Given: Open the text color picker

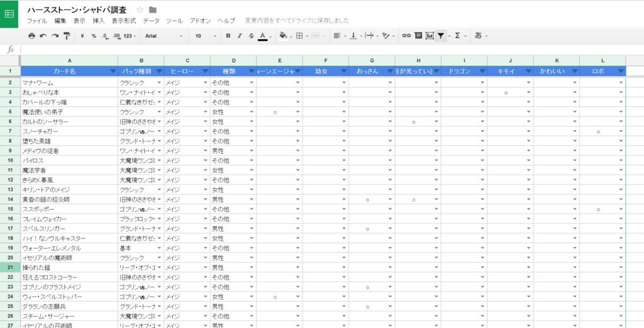Looking at the screenshot, I should tap(265, 36).
